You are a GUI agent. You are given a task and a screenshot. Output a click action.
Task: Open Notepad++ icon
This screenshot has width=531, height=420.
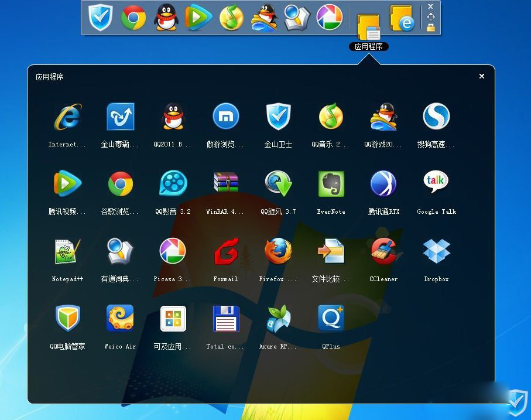68,251
